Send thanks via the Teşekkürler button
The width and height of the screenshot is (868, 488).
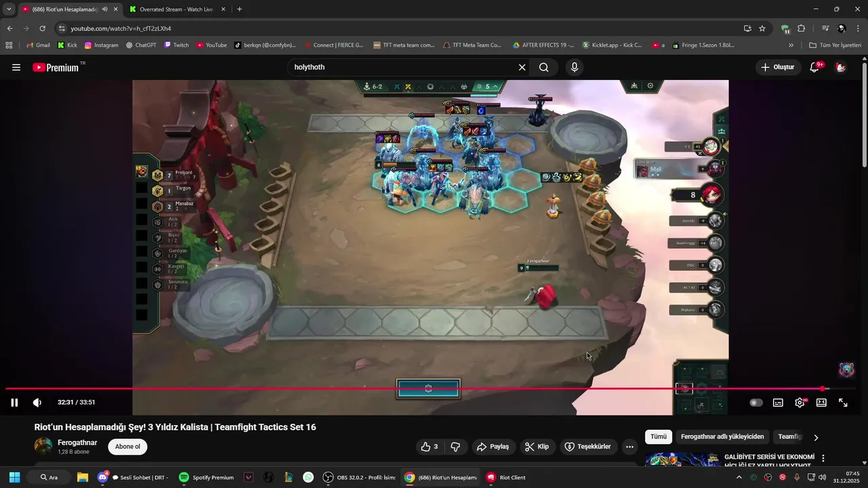[x=588, y=447]
